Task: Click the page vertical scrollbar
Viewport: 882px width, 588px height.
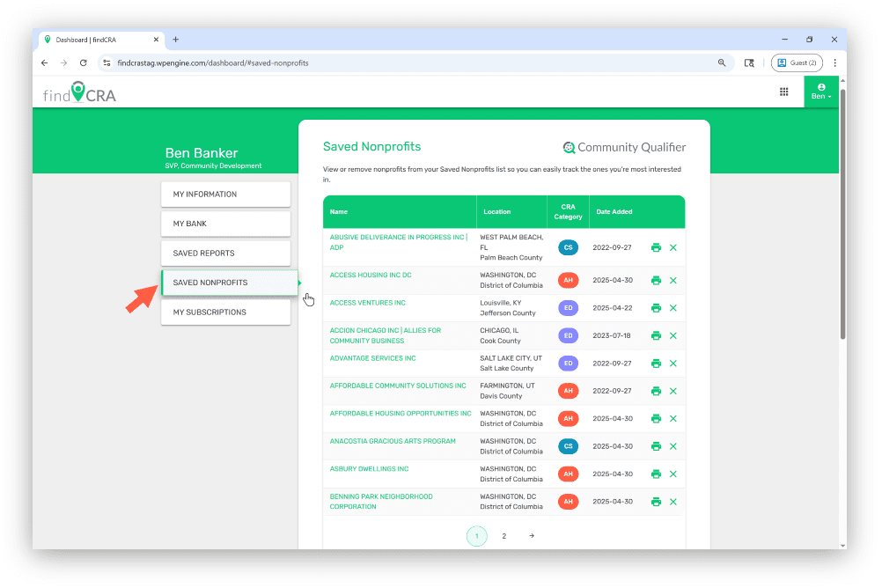Action: [x=842, y=214]
